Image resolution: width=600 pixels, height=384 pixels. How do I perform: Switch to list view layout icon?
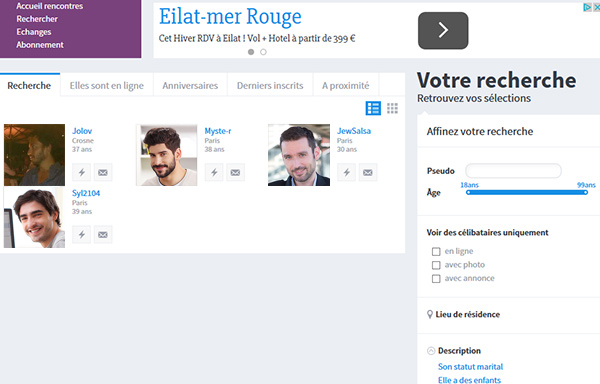point(373,108)
